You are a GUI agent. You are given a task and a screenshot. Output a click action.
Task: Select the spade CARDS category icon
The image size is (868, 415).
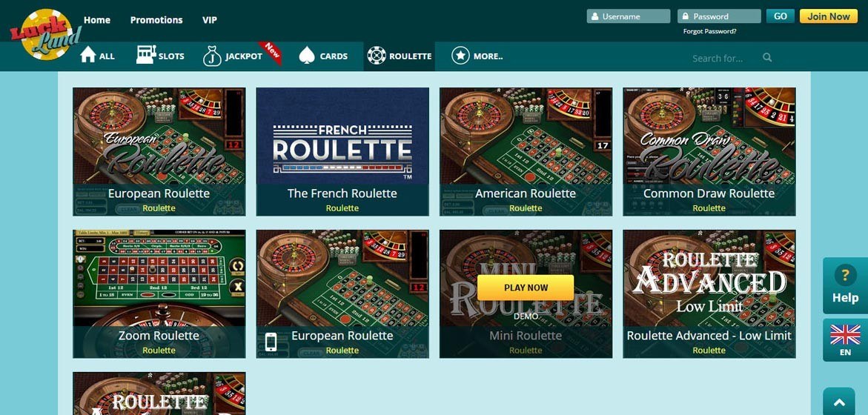(x=307, y=56)
